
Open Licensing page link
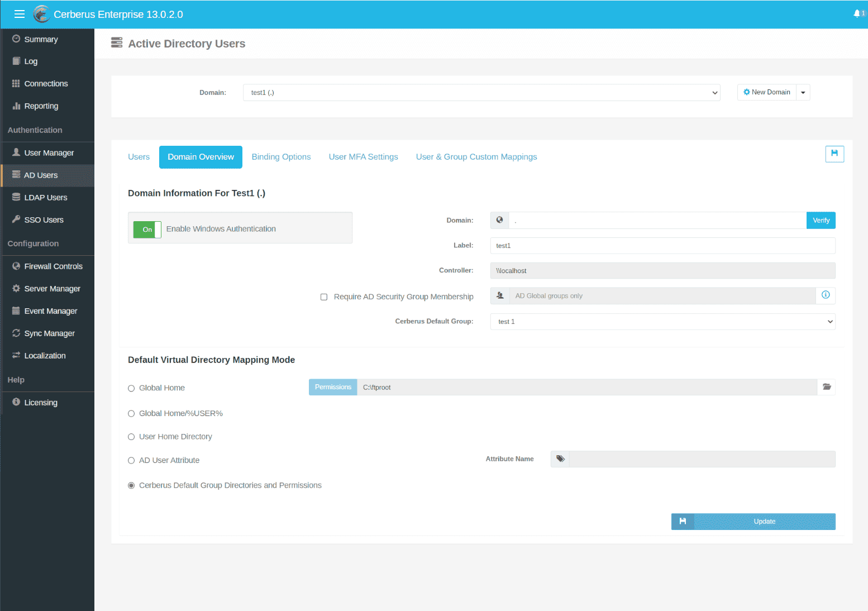(x=41, y=402)
